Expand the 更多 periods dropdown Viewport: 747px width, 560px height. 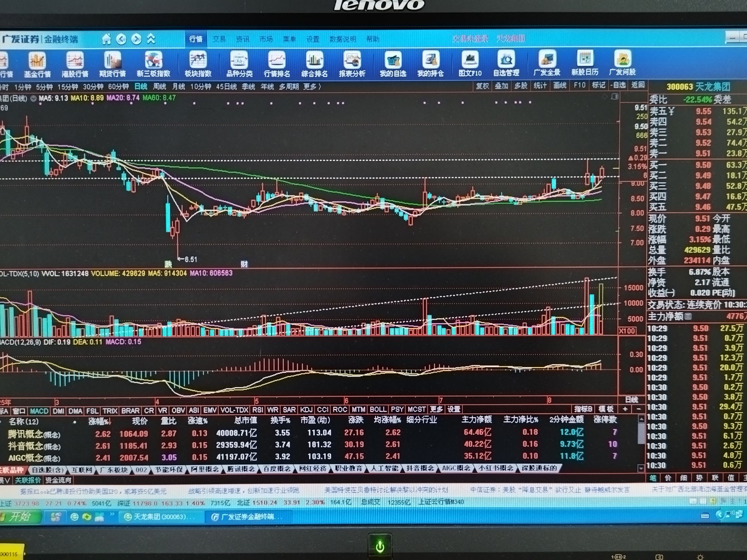point(312,87)
